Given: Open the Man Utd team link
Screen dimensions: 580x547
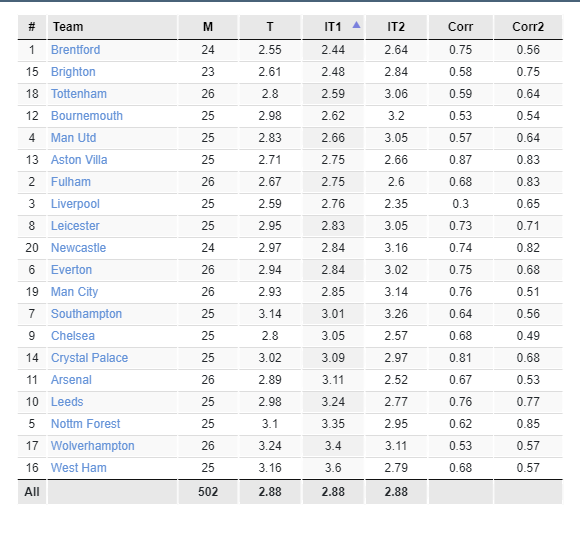Looking at the screenshot, I should click(x=74, y=138).
